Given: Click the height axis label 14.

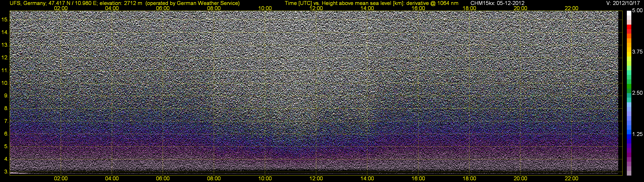Looking at the screenshot, I should point(5,32).
